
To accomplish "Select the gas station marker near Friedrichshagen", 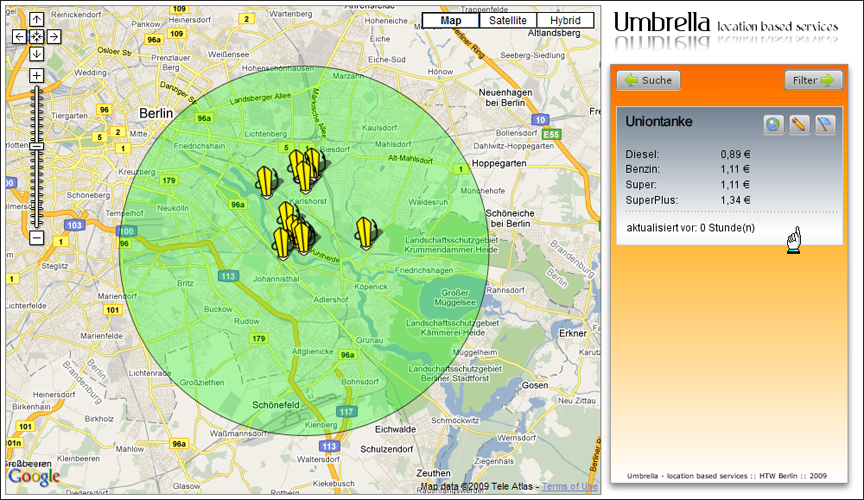I will (x=365, y=234).
